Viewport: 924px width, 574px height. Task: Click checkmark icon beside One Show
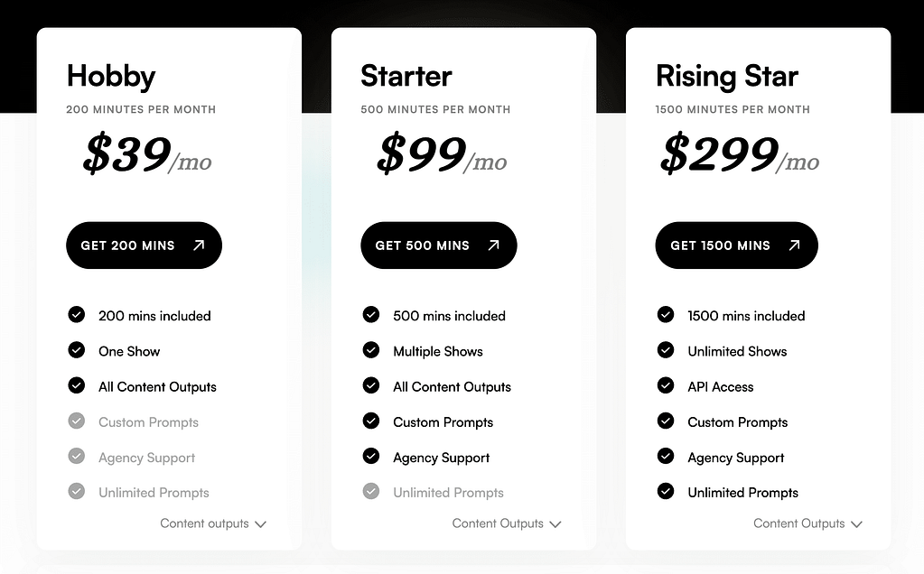tap(77, 350)
